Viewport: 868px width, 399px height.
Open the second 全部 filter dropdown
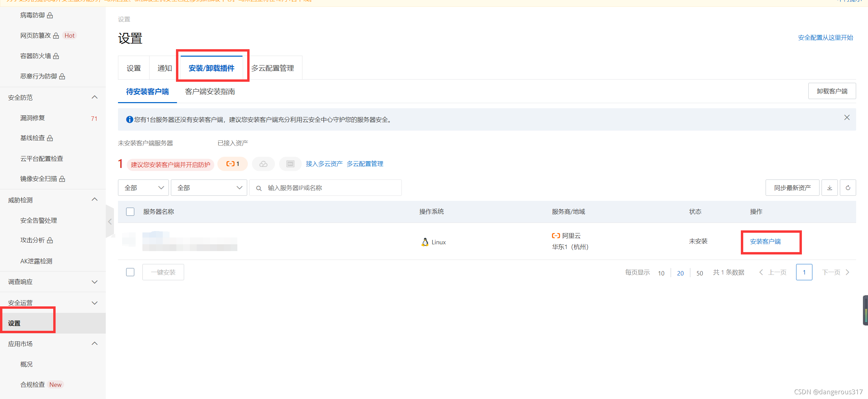[x=209, y=188]
